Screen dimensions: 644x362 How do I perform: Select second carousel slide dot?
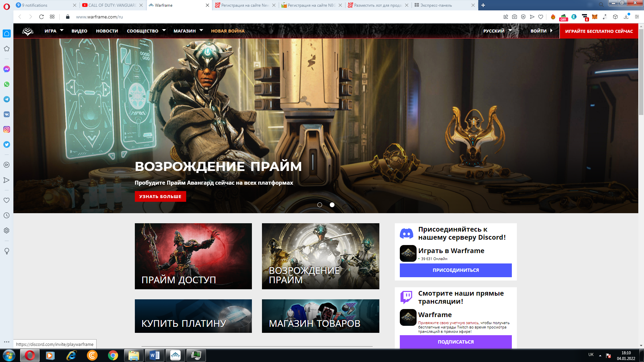pos(332,205)
